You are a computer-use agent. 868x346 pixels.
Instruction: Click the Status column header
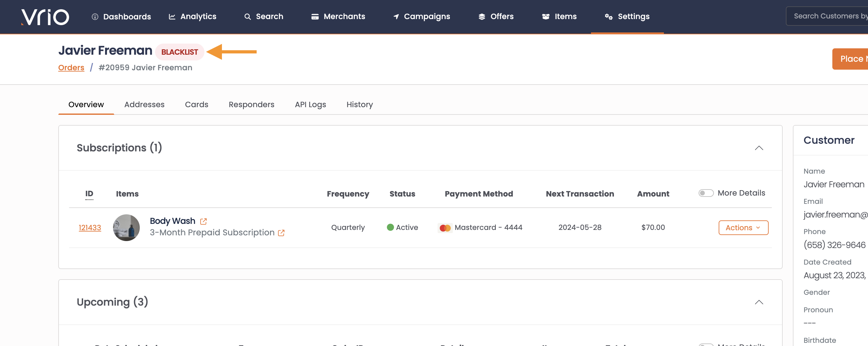(402, 194)
